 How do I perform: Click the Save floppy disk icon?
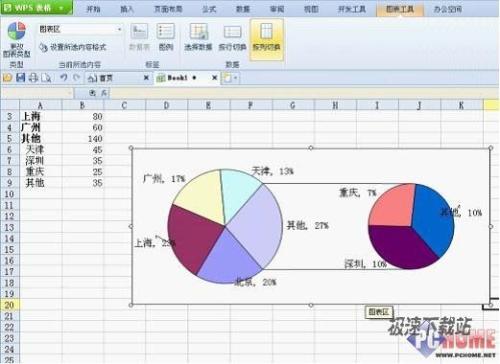[x=21, y=78]
